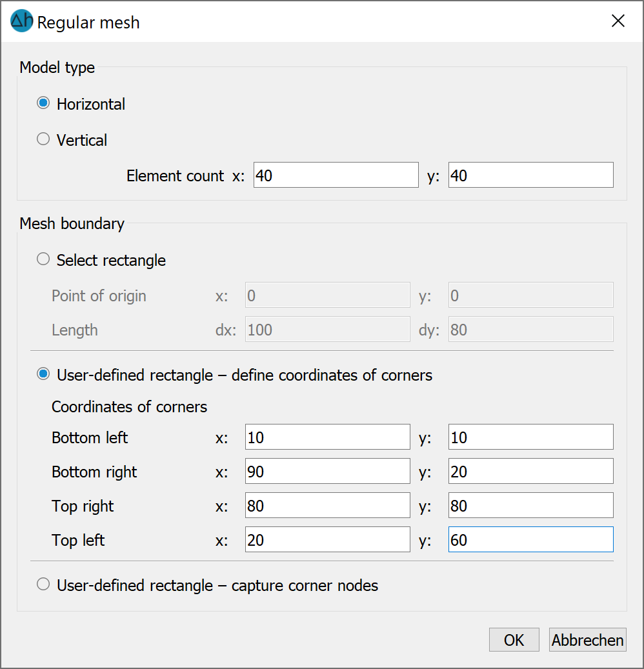Focus the Bottom left y field
644x669 pixels.
[531, 437]
